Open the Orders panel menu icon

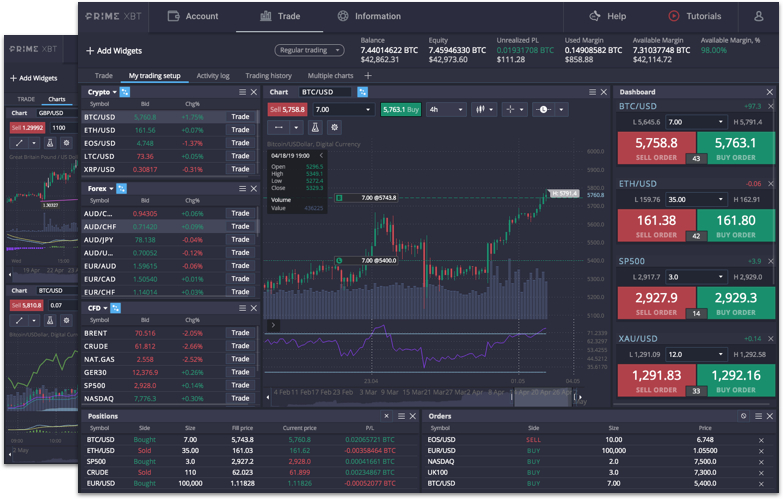758,416
